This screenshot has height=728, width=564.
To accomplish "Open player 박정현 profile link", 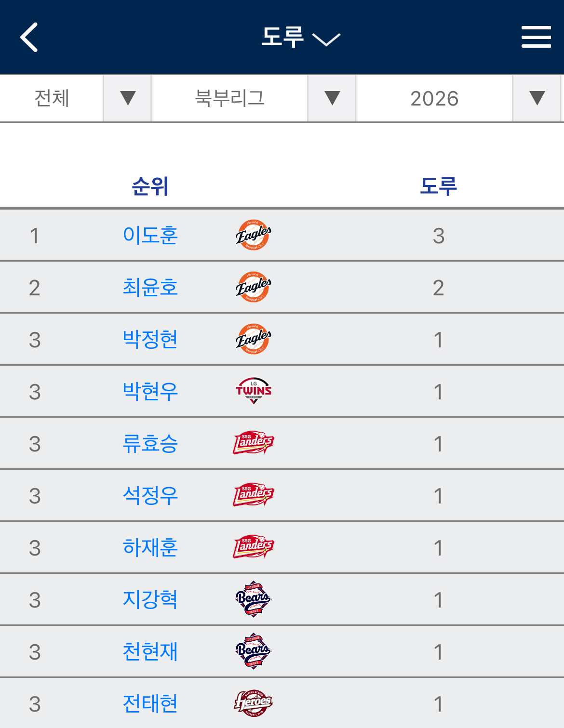I will click(x=150, y=339).
